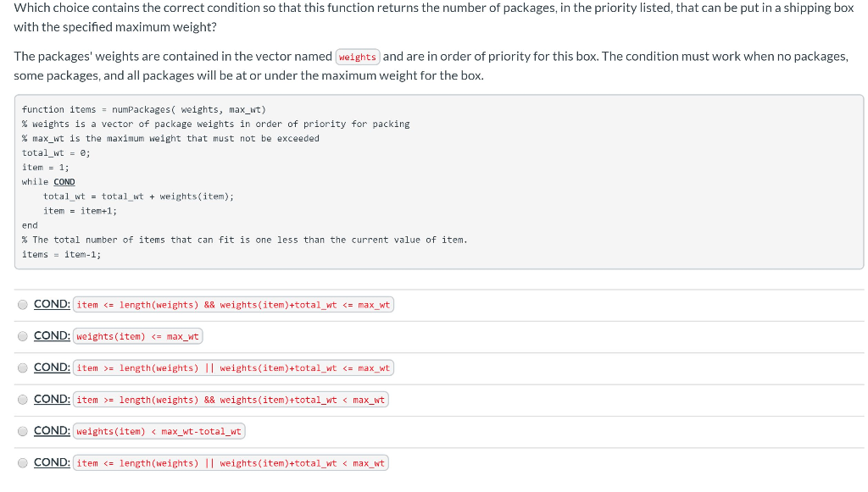Click the weights inline code badge in the question
The image size is (868, 492).
pyautogui.click(x=357, y=57)
